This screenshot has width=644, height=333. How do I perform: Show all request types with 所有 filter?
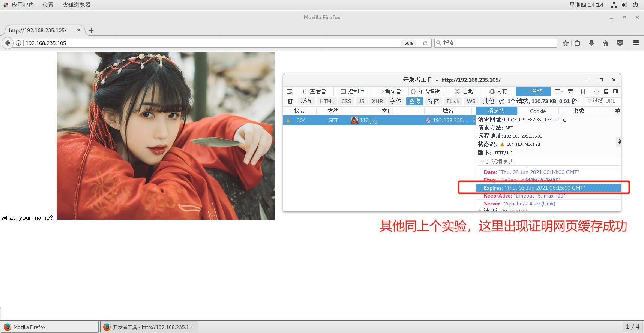coord(306,101)
